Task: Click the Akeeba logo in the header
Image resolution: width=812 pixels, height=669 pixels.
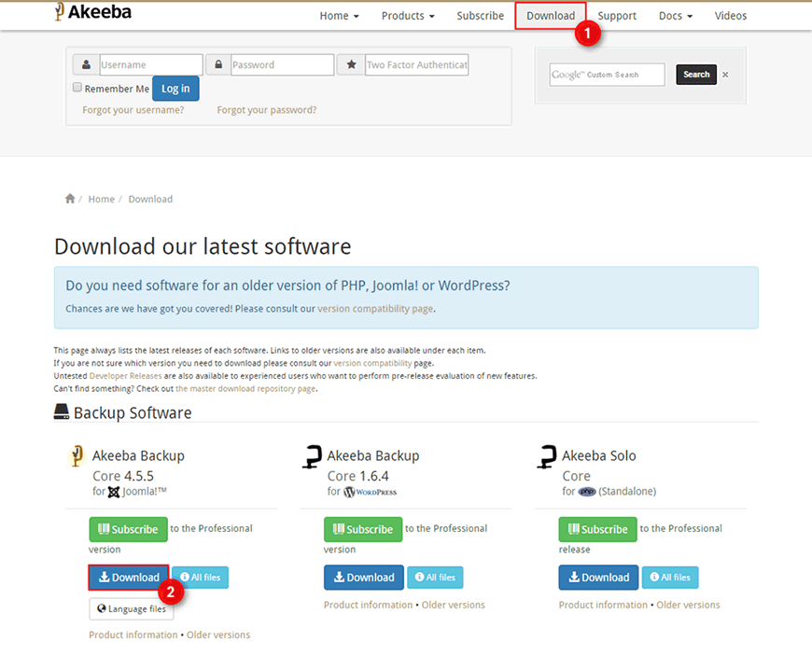Action: [x=93, y=12]
